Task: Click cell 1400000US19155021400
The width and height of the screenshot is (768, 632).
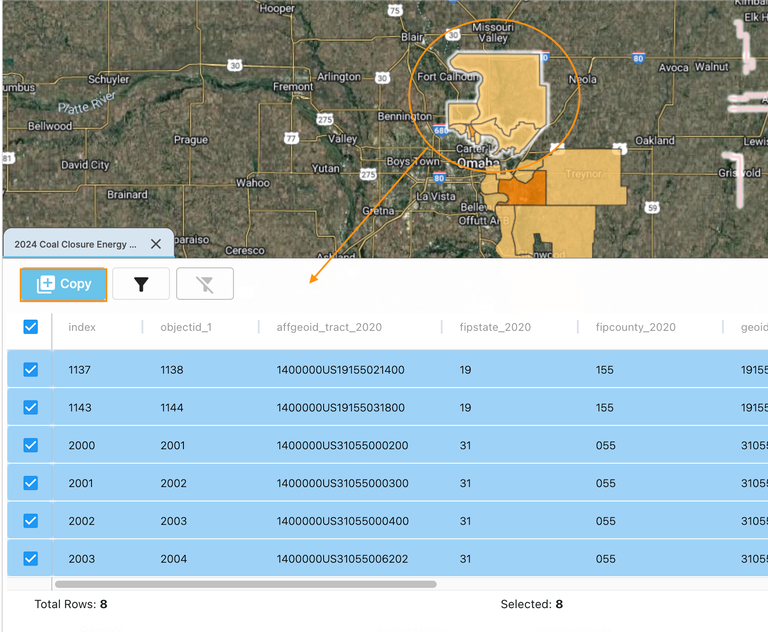Action: pos(340,370)
